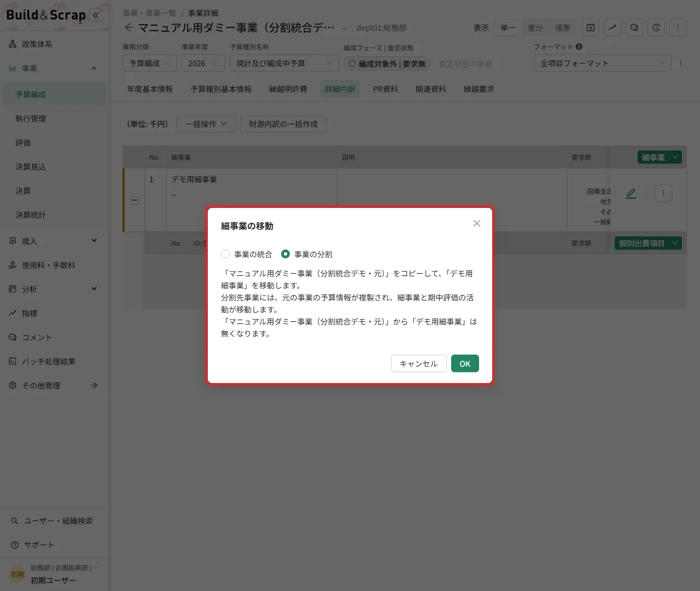Switch to 予算種別基本情報 tab
The width and height of the screenshot is (700, 591).
[221, 89]
